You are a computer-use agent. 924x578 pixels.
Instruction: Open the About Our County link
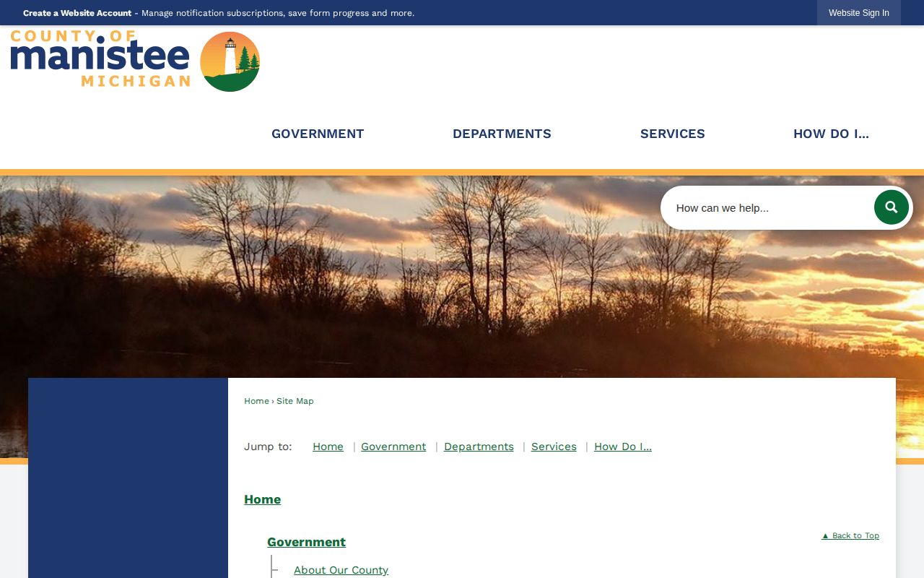(x=341, y=570)
